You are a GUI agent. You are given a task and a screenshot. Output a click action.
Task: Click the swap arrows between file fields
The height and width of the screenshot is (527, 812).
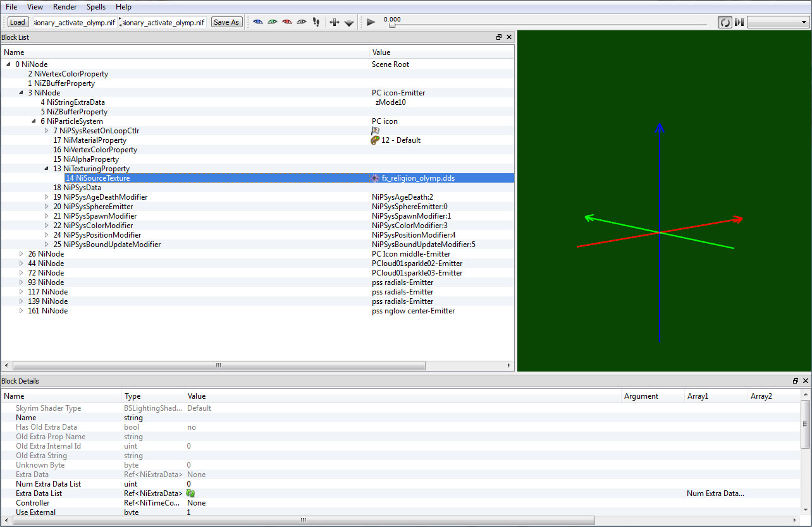121,22
